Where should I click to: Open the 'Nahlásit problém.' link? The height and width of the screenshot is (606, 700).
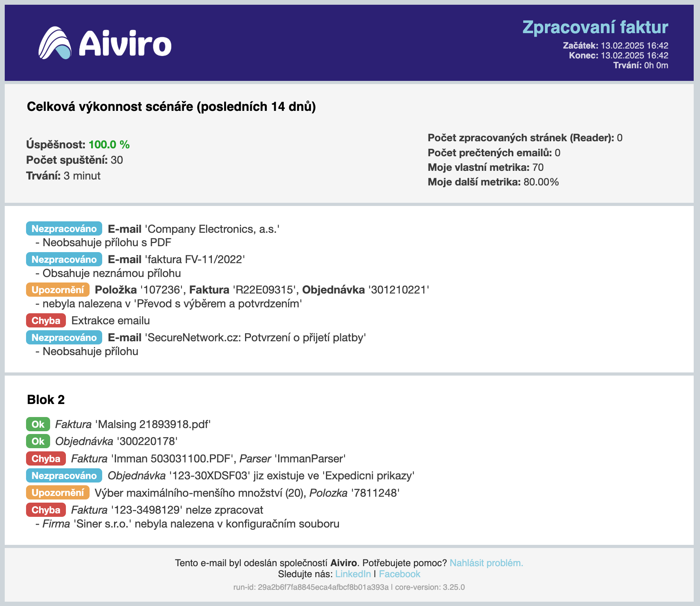coord(486,563)
